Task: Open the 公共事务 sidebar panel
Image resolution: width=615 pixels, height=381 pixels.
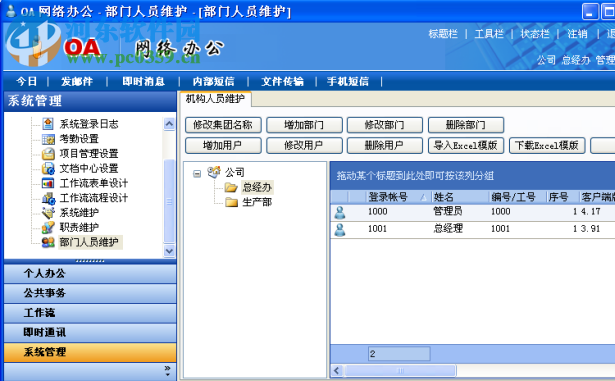Action: tap(90, 293)
